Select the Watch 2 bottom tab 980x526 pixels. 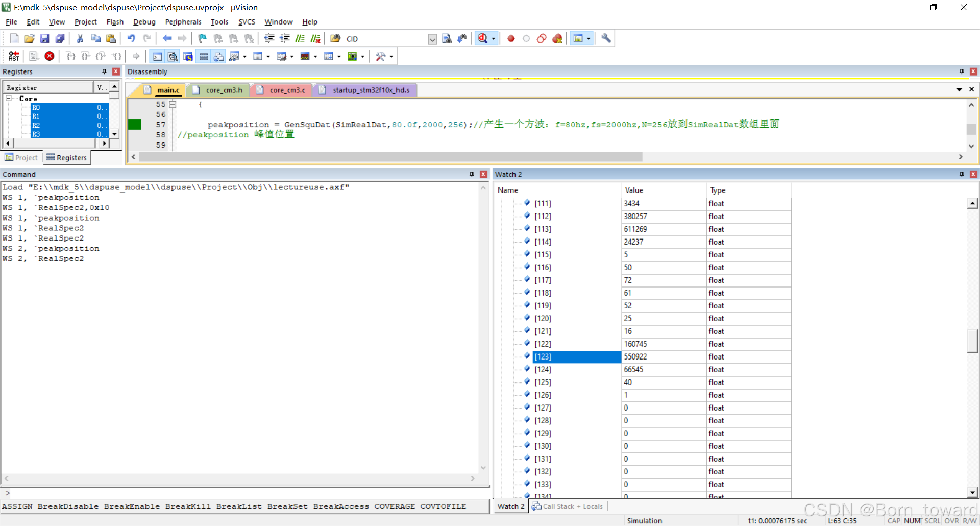click(x=511, y=506)
